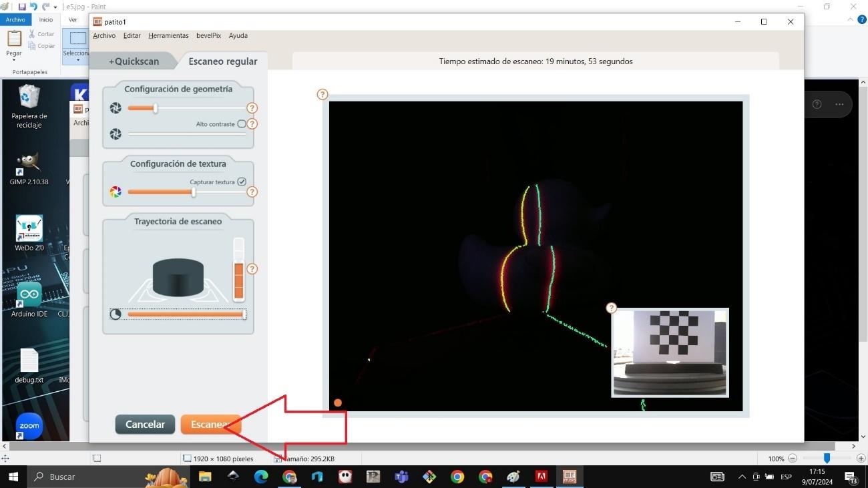Open the Herramientas menu
The image size is (868, 488).
click(x=168, y=35)
